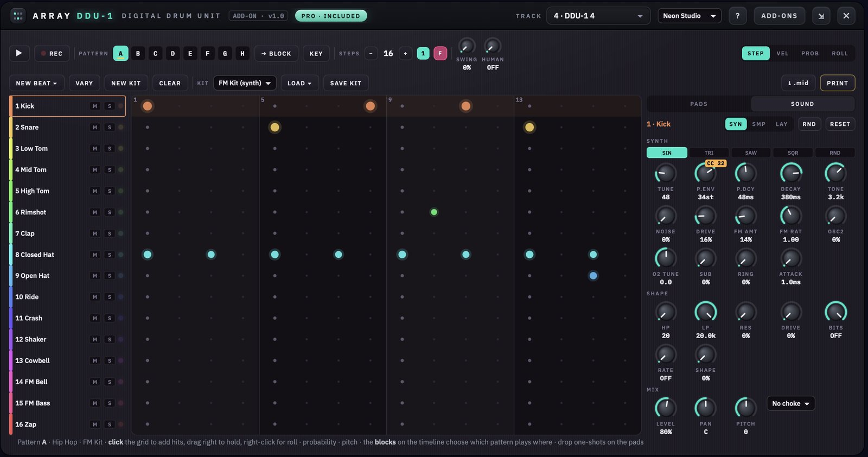Select the SAW waveform

pyautogui.click(x=751, y=153)
